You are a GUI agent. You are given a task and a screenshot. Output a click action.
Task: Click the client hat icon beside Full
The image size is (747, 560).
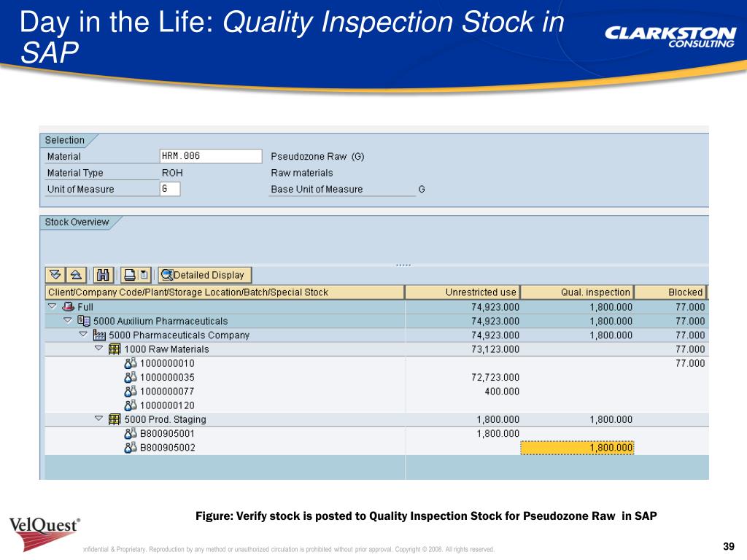(68, 307)
